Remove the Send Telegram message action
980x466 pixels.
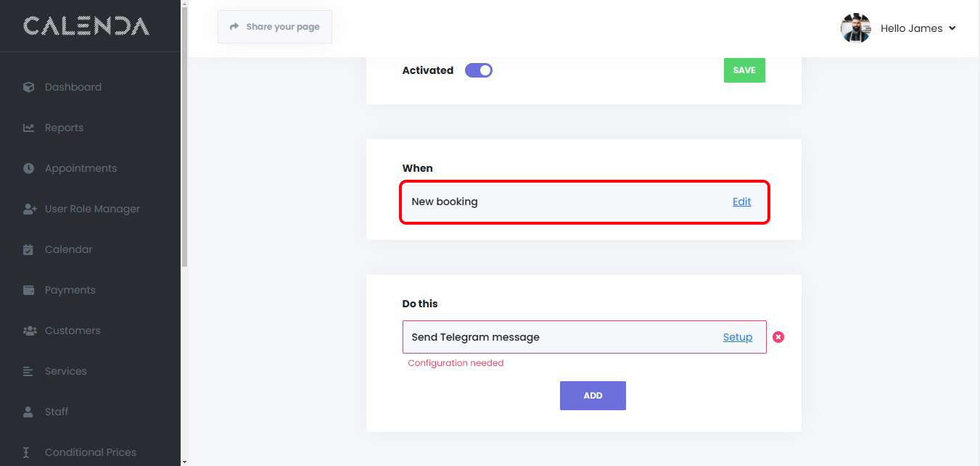pos(778,337)
